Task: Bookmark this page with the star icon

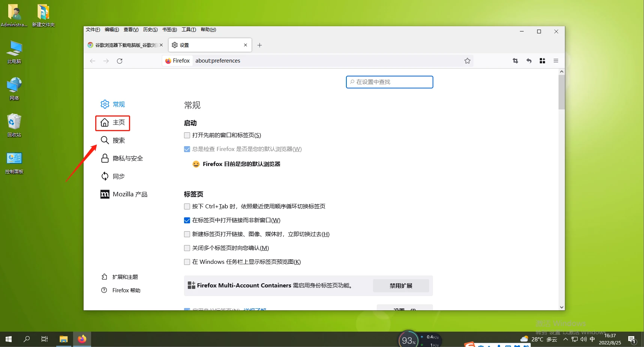Action: pos(467,61)
